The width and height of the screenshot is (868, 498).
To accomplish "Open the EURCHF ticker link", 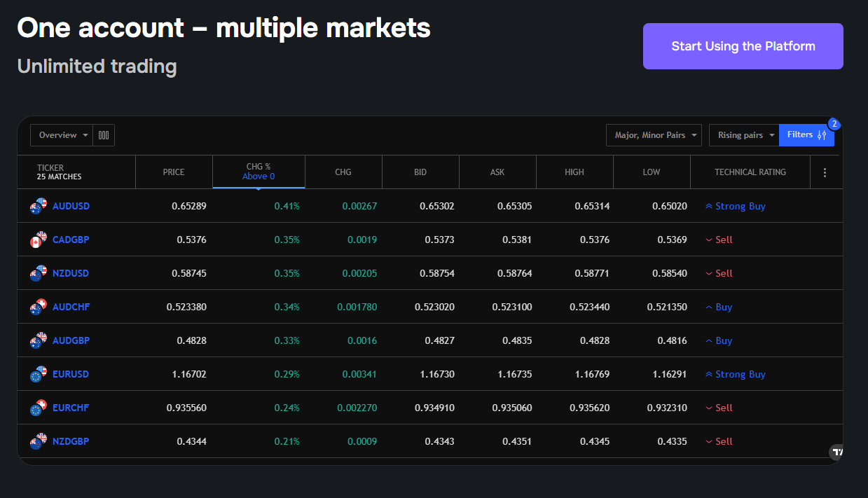I will pyautogui.click(x=71, y=408).
